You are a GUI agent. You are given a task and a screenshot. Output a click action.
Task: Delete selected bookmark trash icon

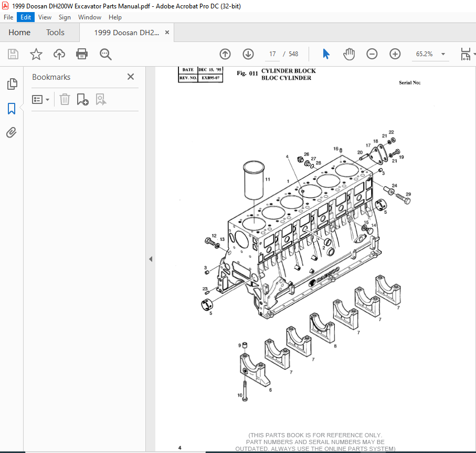point(65,99)
